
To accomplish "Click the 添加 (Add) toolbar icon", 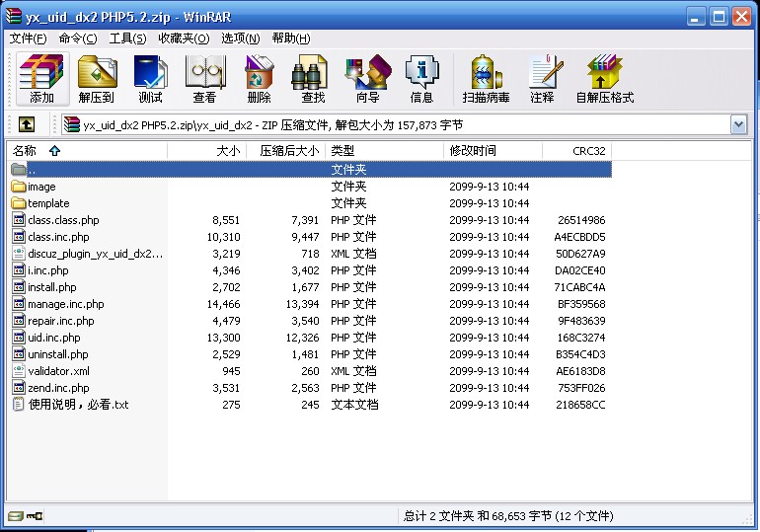I will (x=41, y=79).
